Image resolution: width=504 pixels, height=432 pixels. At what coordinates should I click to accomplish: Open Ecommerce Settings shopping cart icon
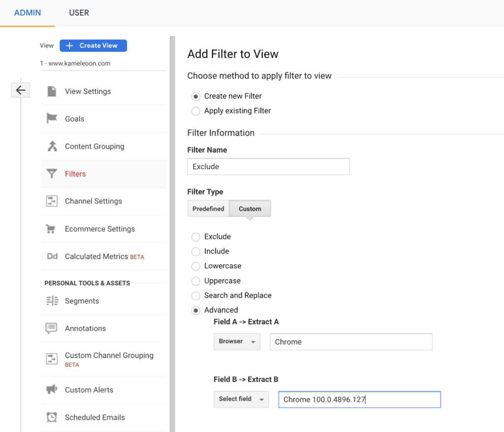52,229
